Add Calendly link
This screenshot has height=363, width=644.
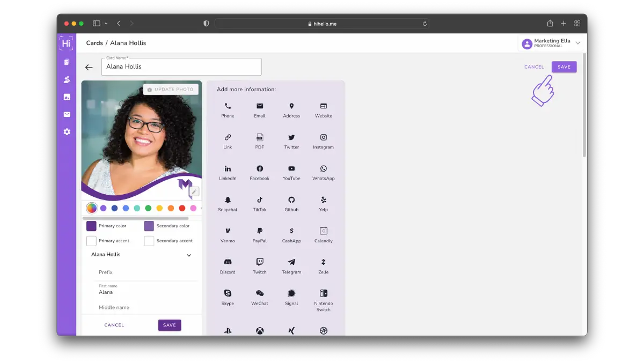[x=324, y=235]
